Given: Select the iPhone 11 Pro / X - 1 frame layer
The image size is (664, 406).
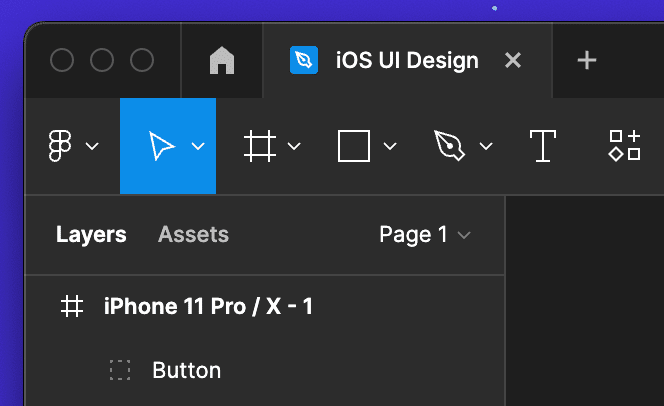Looking at the screenshot, I should [208, 306].
